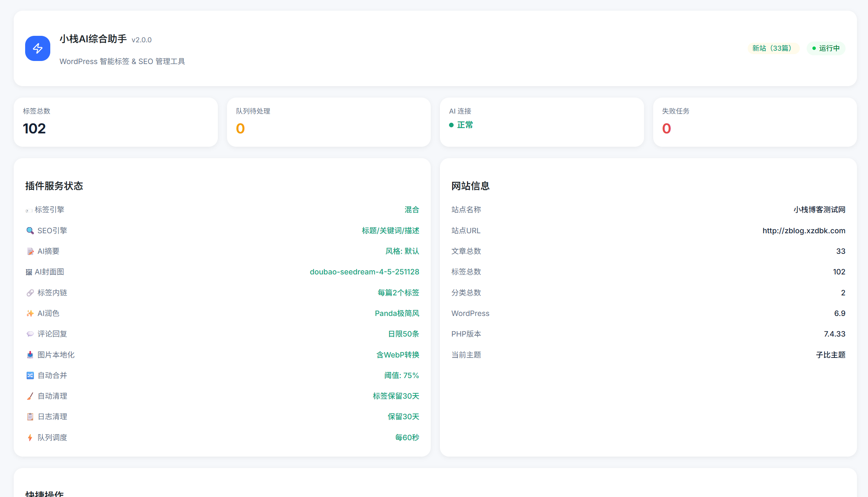Click the 子比主题 theme name
Image resolution: width=868 pixels, height=497 pixels.
831,355
